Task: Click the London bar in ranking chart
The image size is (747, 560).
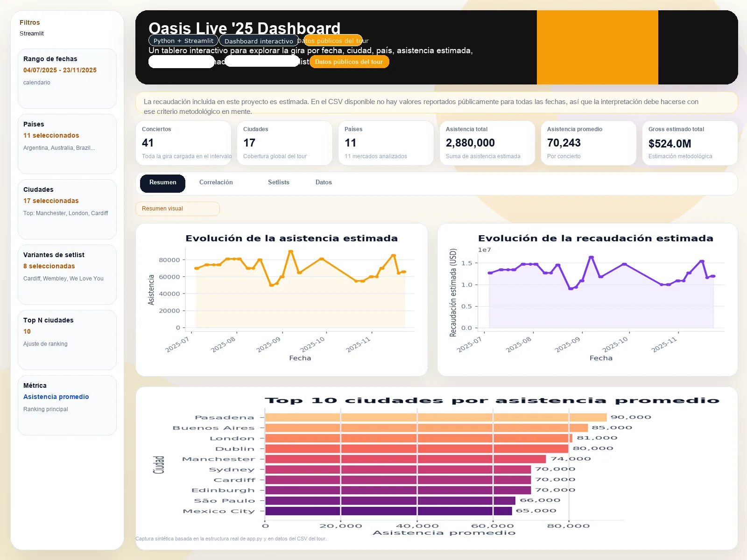Action: 419,438
